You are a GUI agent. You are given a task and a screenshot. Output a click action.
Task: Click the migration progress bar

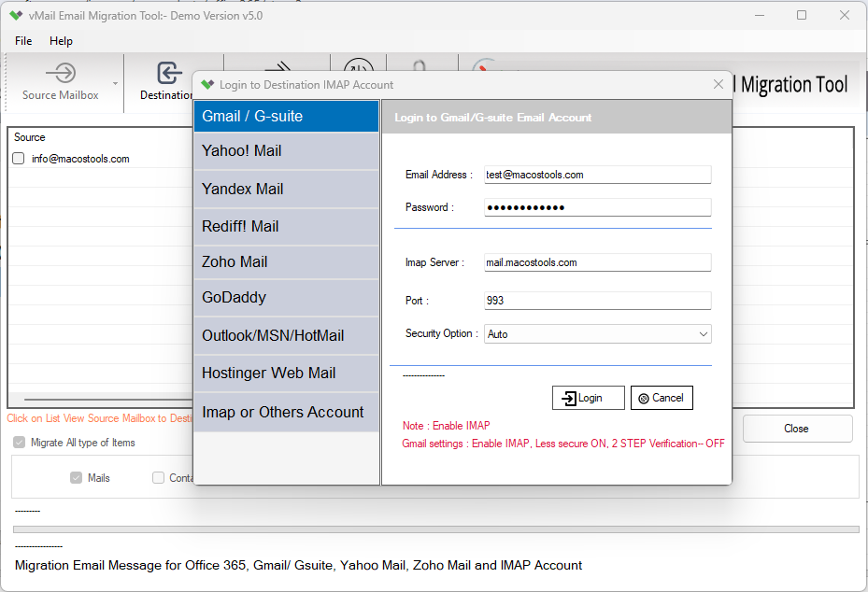(x=435, y=529)
